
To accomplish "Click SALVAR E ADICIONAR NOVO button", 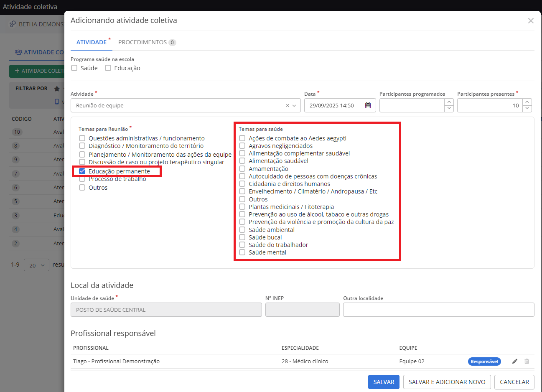I will point(447,382).
